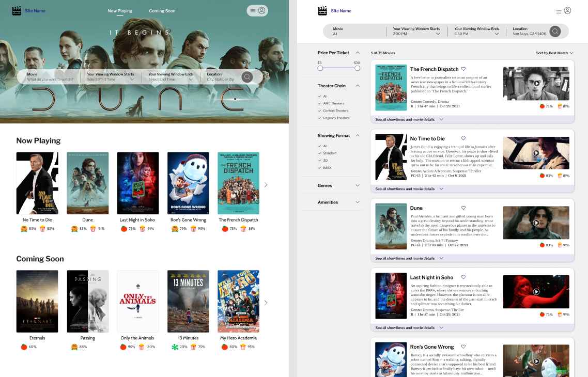Image resolution: width=588 pixels, height=377 pixels.
Task: Favorite Last Night in Soho with the heart icon
Action: pos(463,277)
